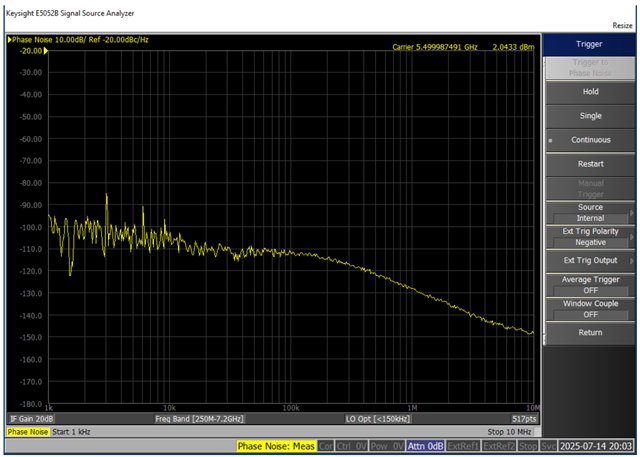Click the 517pts indicator
Viewport: 640px width, 457px height.
tap(524, 419)
